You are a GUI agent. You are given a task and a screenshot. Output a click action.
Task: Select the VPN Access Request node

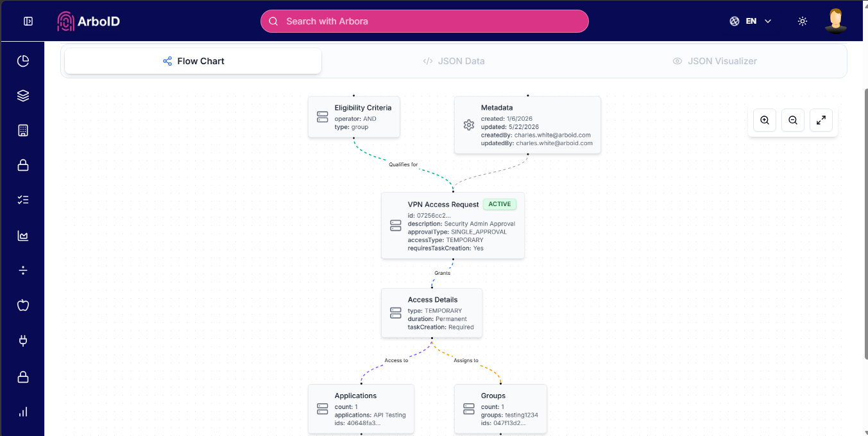coord(453,225)
